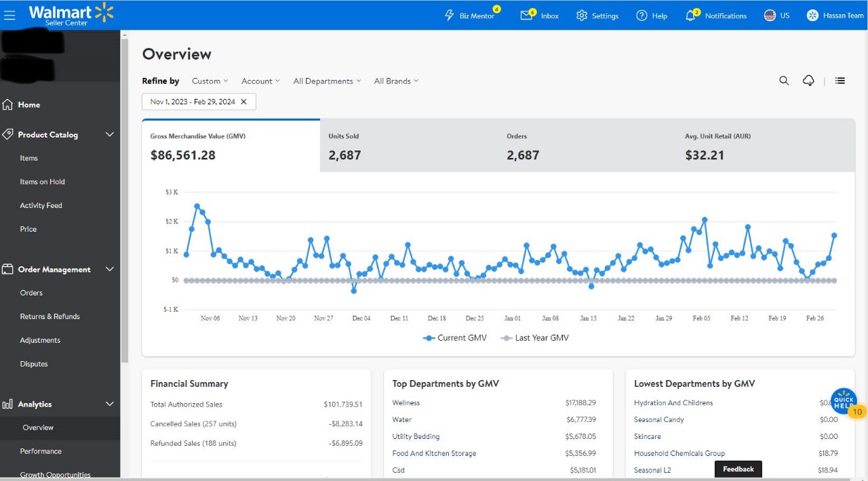Image resolution: width=868 pixels, height=481 pixels.
Task: Click the cloud download icon
Action: point(808,81)
